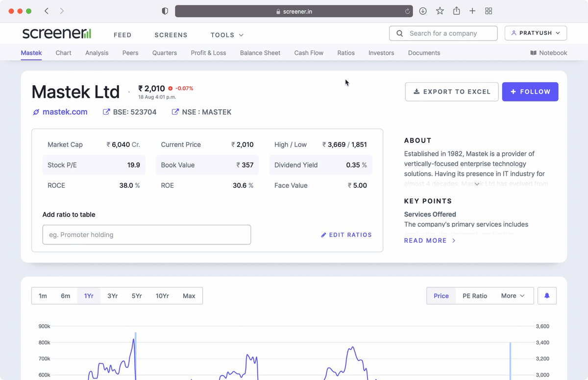Open a new tab with the plus icon
This screenshot has height=380, width=588.
(x=472, y=11)
